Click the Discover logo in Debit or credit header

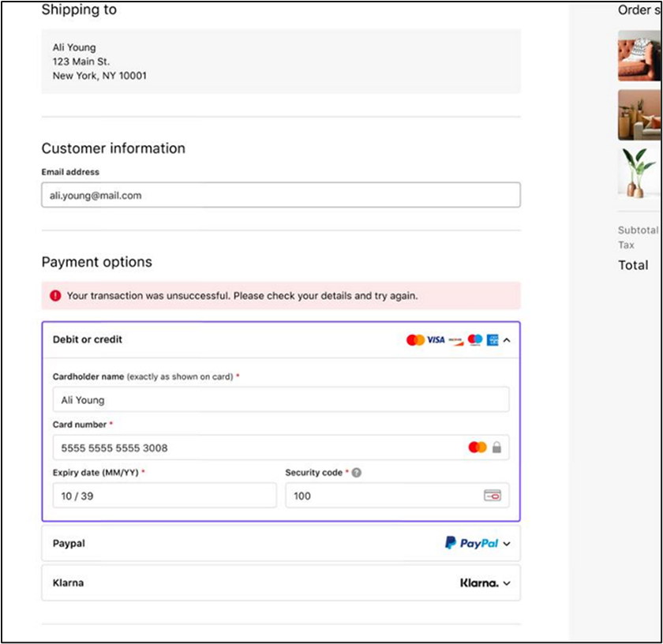pos(455,340)
